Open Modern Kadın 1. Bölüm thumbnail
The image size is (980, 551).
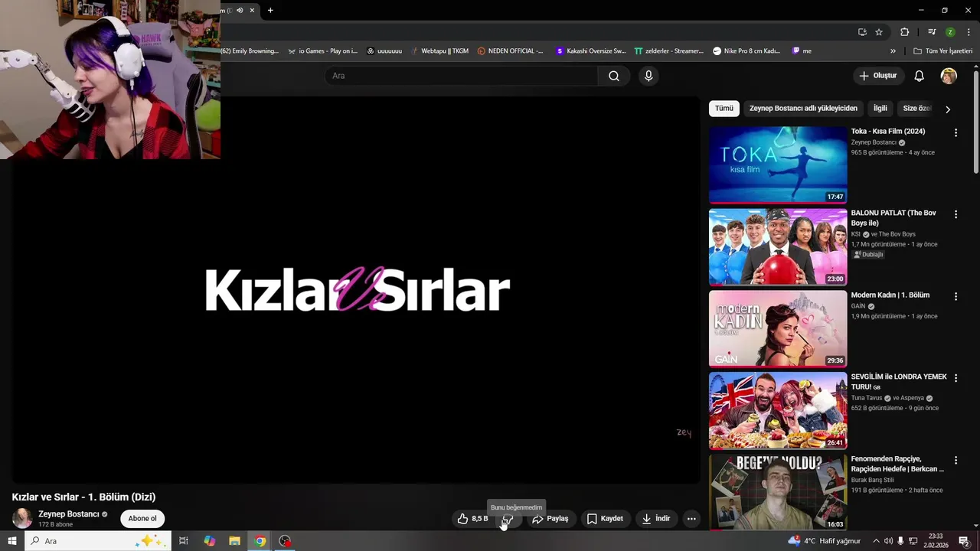click(778, 328)
